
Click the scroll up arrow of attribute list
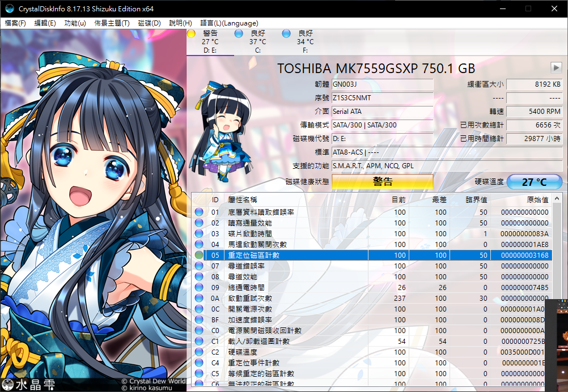pos(557,199)
